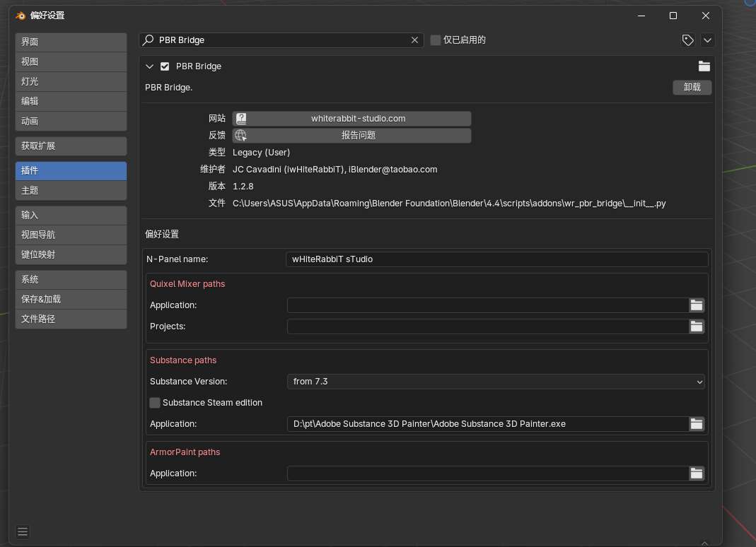
Task: Browse for the ArmorPaint Application path
Action: pyautogui.click(x=696, y=474)
